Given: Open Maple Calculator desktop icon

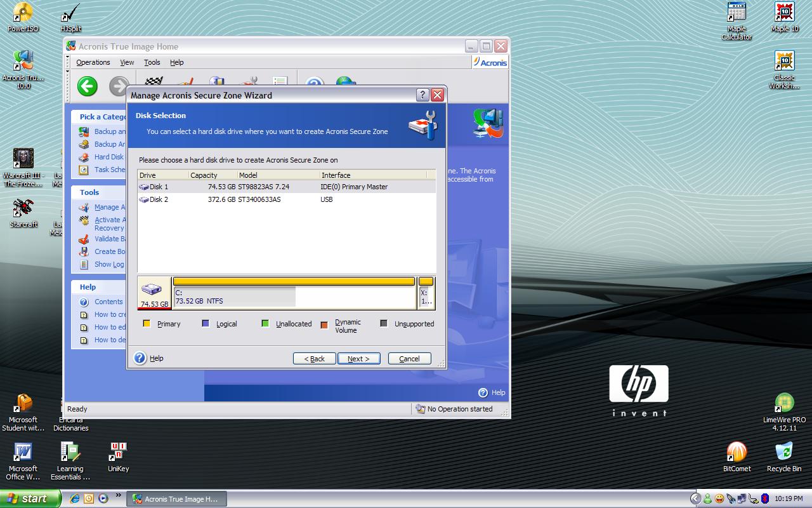Looking at the screenshot, I should point(737,21).
